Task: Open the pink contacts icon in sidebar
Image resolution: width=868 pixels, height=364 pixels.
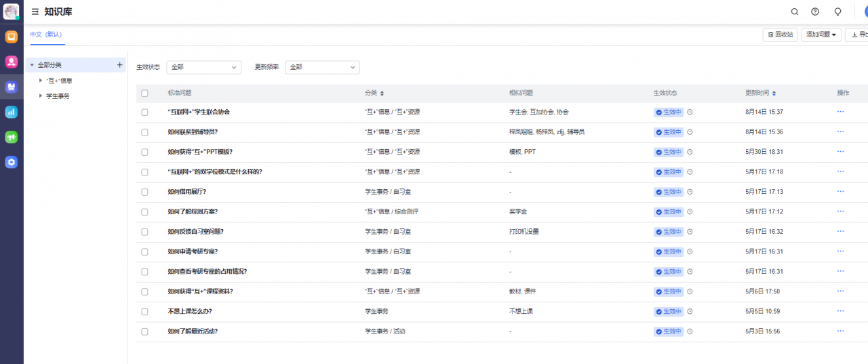Action: [12, 62]
